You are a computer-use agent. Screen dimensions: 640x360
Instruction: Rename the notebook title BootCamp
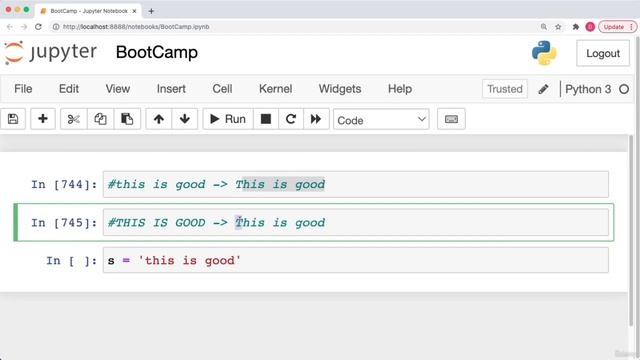pyautogui.click(x=157, y=53)
